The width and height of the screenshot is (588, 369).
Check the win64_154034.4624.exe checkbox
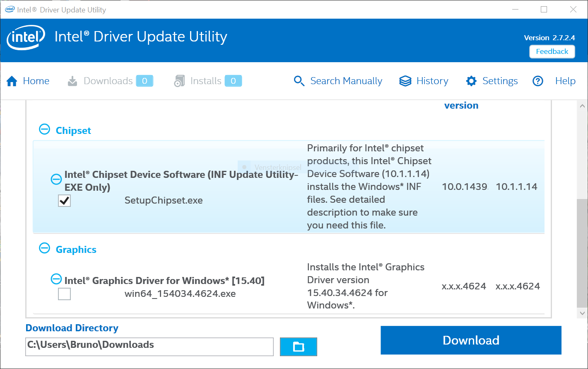point(64,294)
